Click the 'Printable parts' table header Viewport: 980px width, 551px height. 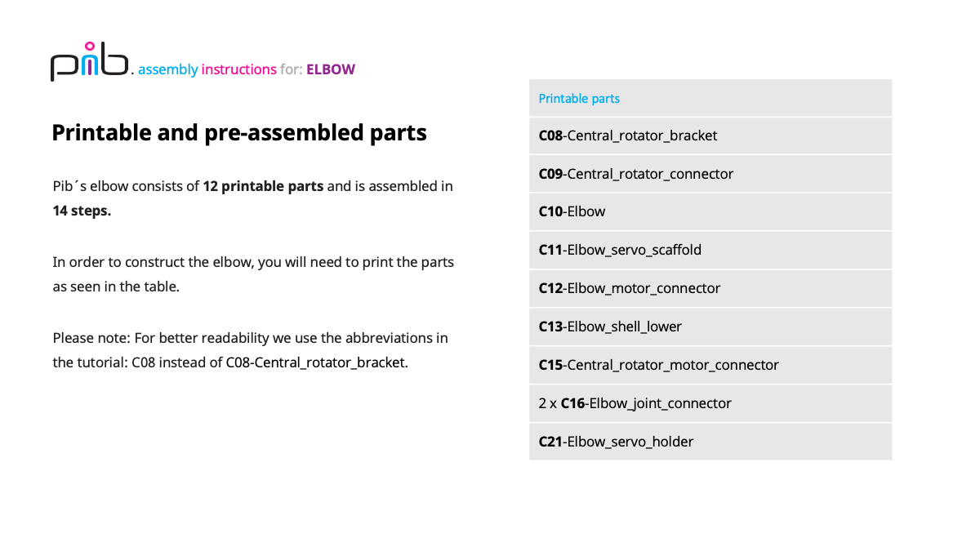pos(579,99)
